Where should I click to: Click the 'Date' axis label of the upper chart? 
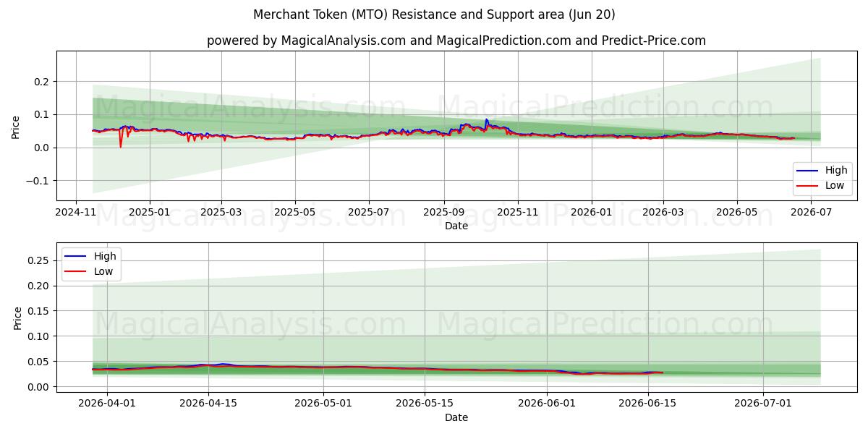point(456,226)
